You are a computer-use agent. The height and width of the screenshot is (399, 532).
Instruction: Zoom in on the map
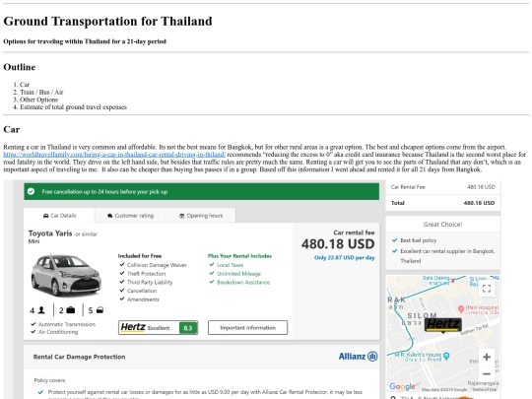coord(487,357)
